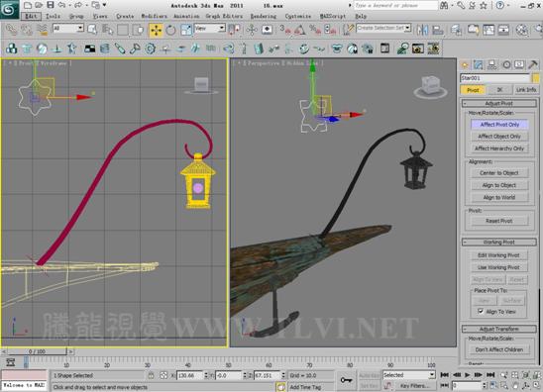The image size is (543, 392).
Task: Collapse the Adjust Transform rollout
Action: 499,329
